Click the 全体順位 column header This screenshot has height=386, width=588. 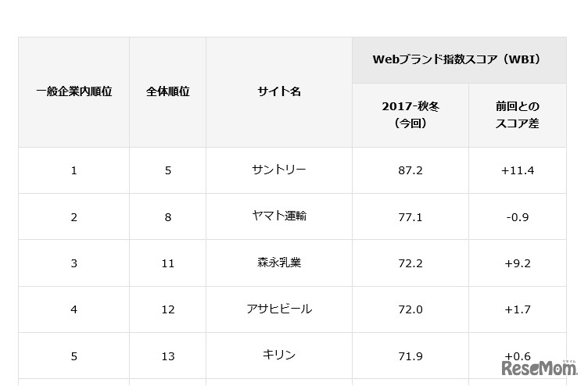[x=168, y=91]
